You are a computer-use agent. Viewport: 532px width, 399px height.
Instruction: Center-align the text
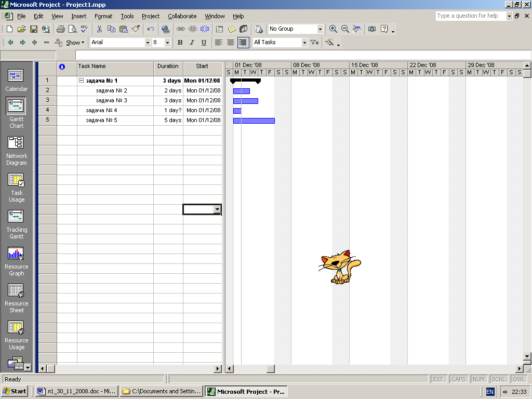[x=231, y=43]
